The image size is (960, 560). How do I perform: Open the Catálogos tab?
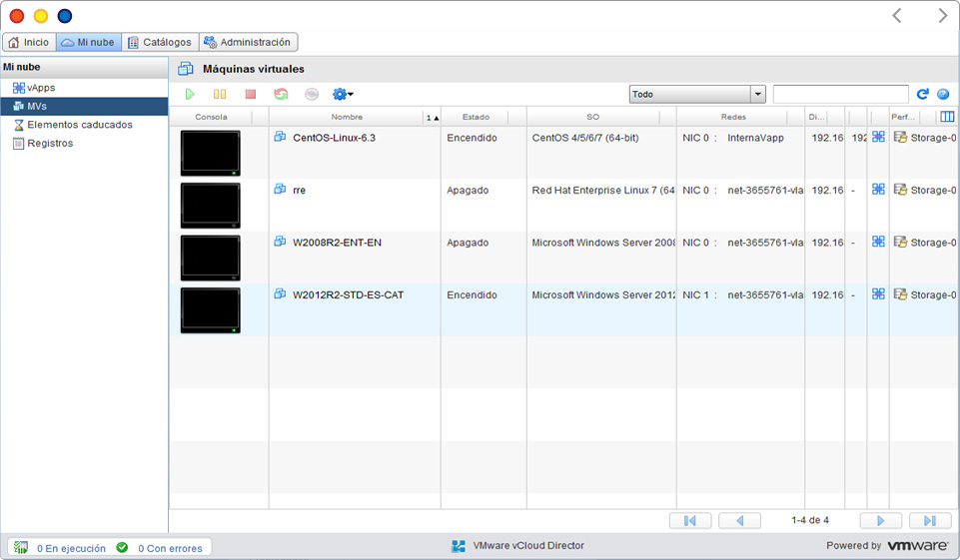[x=160, y=42]
